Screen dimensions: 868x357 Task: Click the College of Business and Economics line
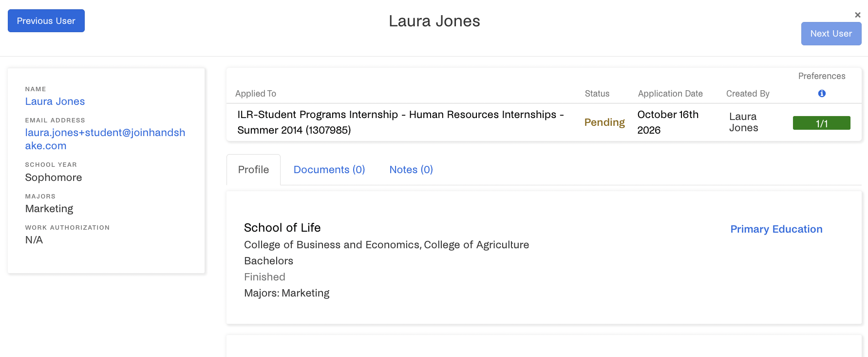click(386, 245)
